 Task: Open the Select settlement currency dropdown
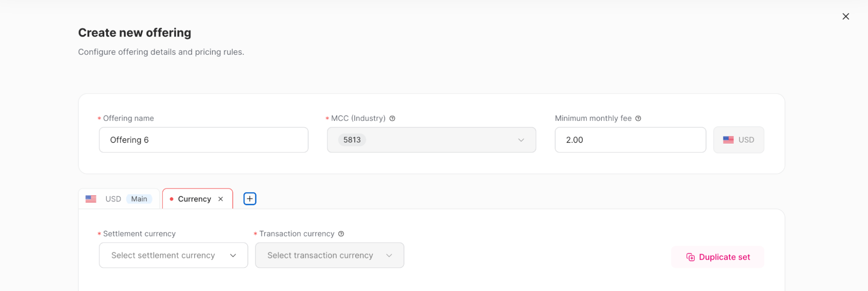point(173,255)
